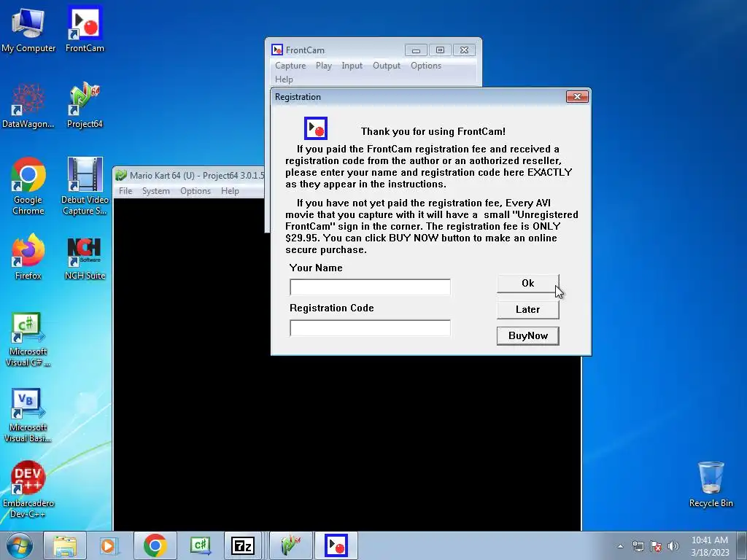This screenshot has width=747, height=560.
Task: Open Windows Explorer from the taskbar
Action: pos(65,545)
